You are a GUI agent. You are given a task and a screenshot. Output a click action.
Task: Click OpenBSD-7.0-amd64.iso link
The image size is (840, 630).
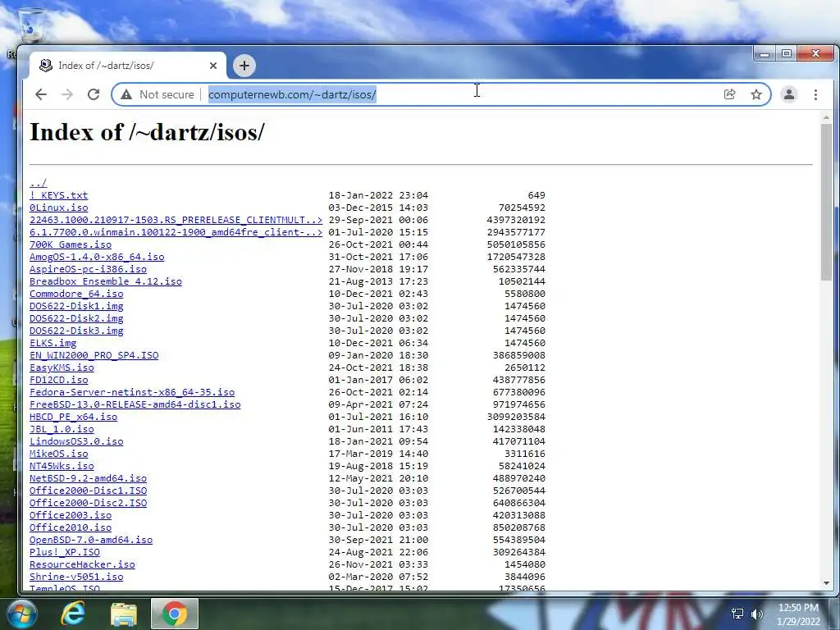[91, 541]
